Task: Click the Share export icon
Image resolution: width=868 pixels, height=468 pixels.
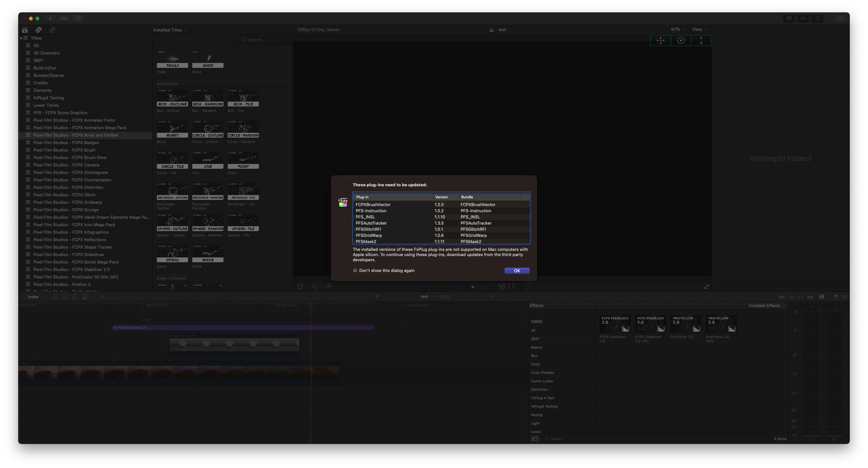Action: (841, 18)
